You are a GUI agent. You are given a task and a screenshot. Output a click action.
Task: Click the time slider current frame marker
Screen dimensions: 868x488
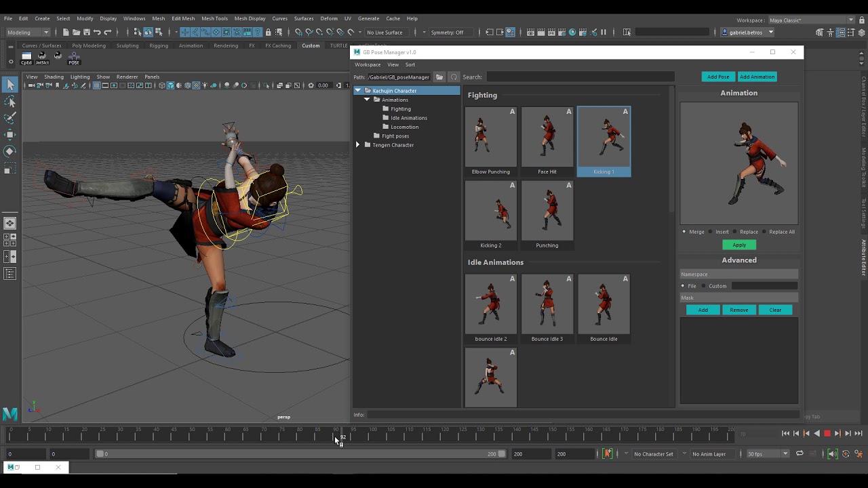(342, 435)
